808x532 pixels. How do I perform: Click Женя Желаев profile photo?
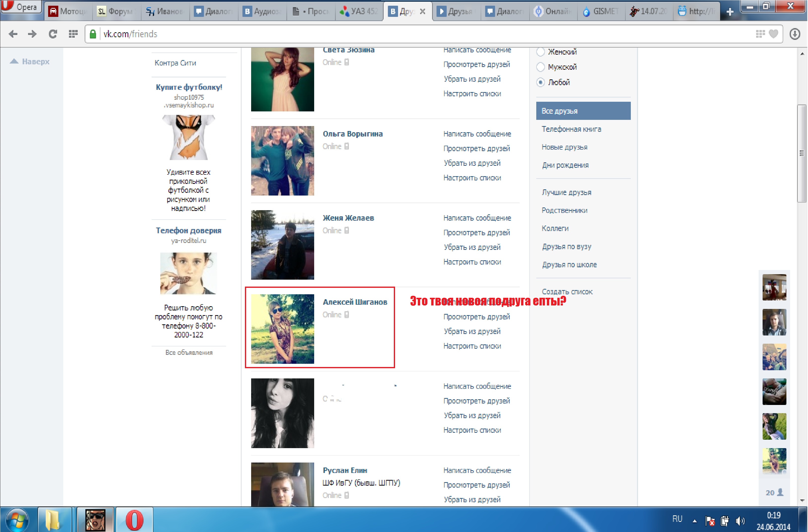pos(282,245)
